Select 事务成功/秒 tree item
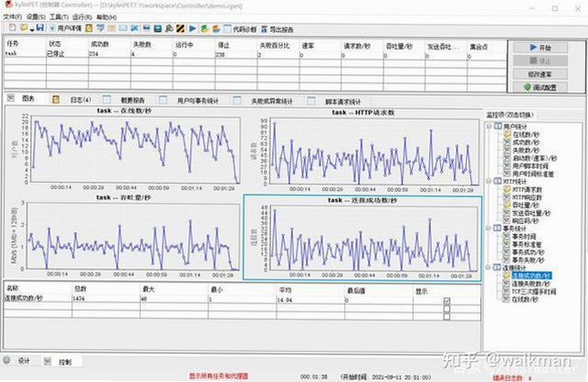Viewport: 588px width, 382px height. coord(529,252)
